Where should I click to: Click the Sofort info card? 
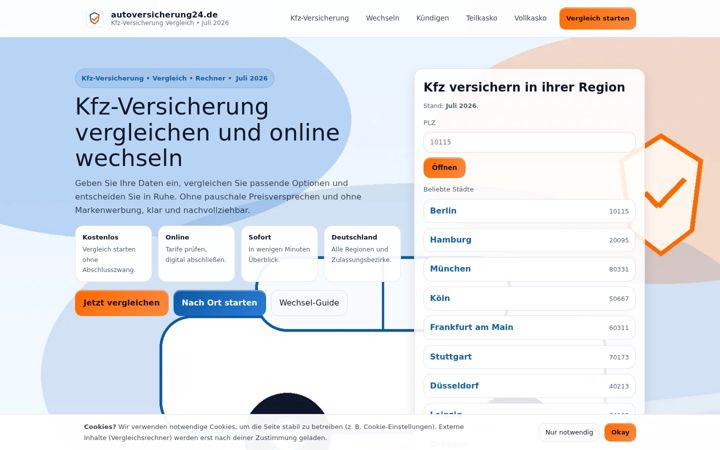280,253
